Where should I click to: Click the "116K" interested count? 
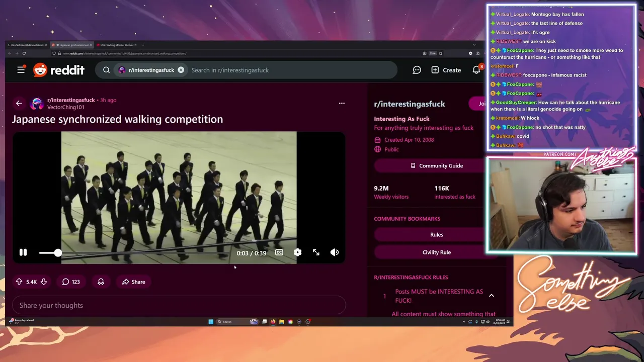point(442,188)
